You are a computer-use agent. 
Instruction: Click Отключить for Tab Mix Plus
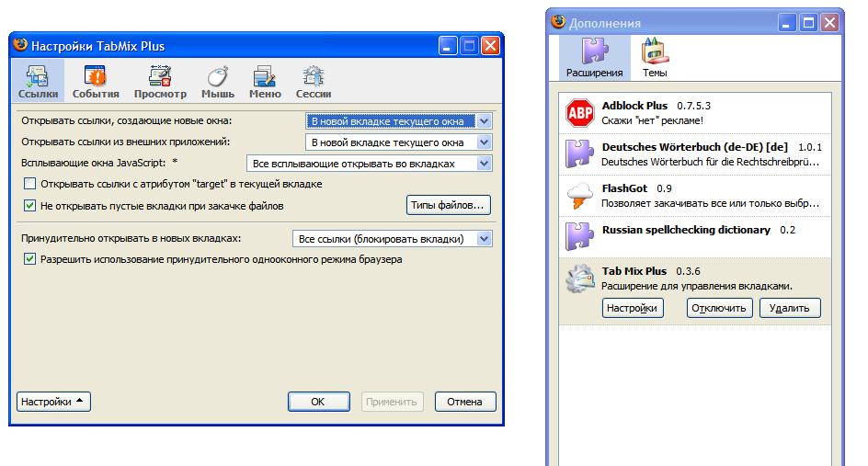tap(719, 308)
